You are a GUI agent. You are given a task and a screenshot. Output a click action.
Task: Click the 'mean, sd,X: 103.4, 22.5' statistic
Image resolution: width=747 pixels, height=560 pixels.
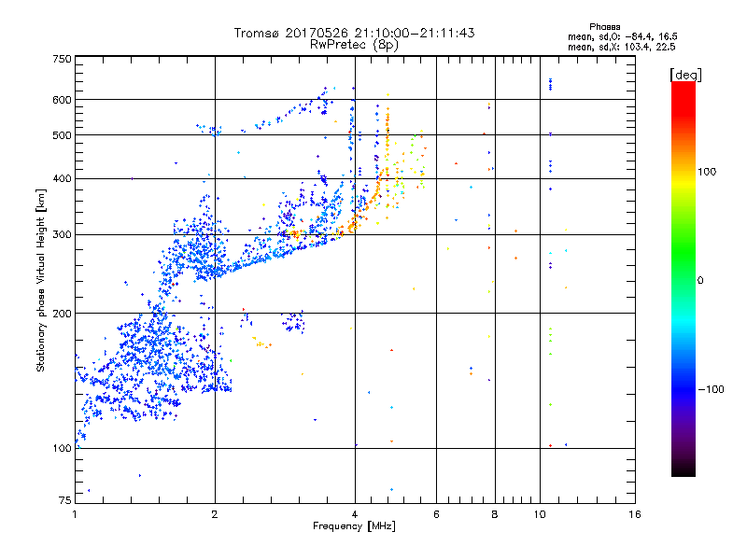(x=621, y=47)
